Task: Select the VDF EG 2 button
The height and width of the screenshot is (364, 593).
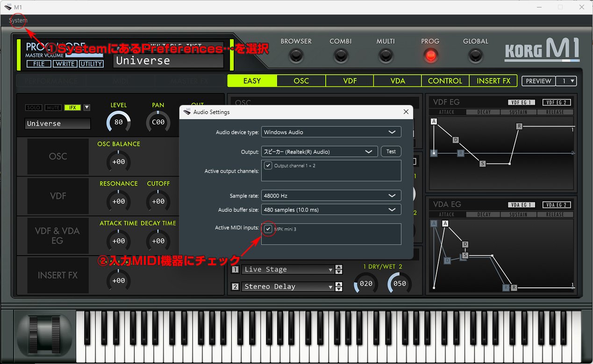Action: pos(557,102)
